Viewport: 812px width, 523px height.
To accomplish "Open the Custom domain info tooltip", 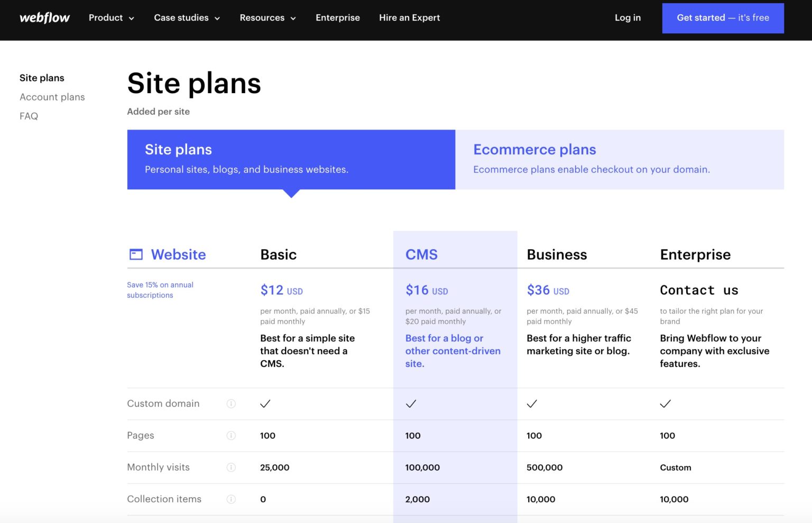I will pos(231,403).
